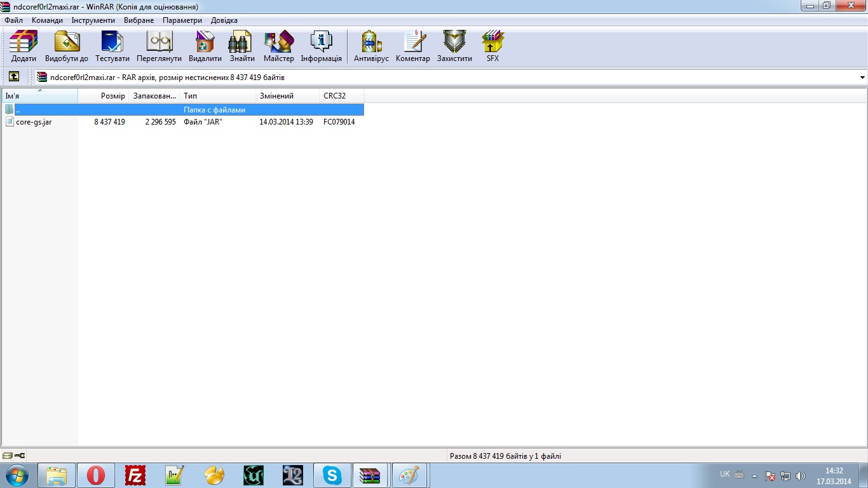Sort by CRC32 column header
Viewport: 868px width, 488px height.
point(342,96)
